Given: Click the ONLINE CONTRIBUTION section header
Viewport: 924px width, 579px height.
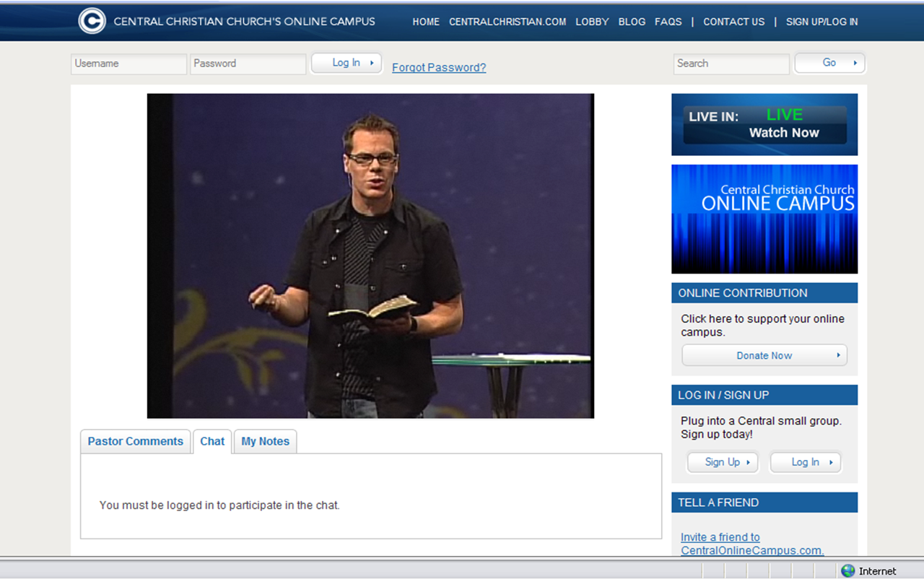Looking at the screenshot, I should tap(764, 293).
